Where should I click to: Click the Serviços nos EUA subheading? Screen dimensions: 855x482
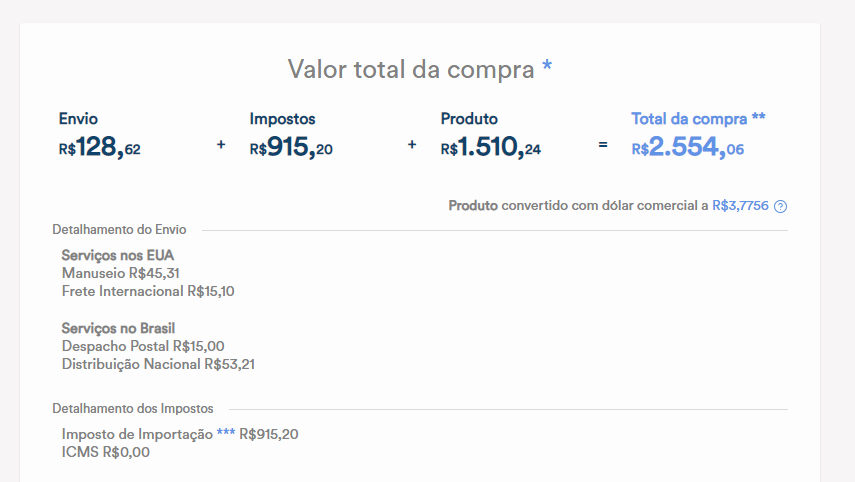118,256
